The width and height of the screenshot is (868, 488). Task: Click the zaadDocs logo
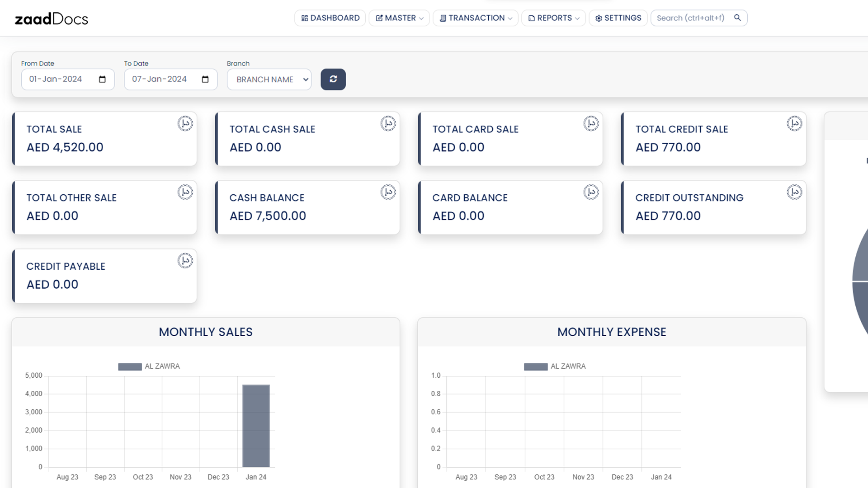[51, 18]
